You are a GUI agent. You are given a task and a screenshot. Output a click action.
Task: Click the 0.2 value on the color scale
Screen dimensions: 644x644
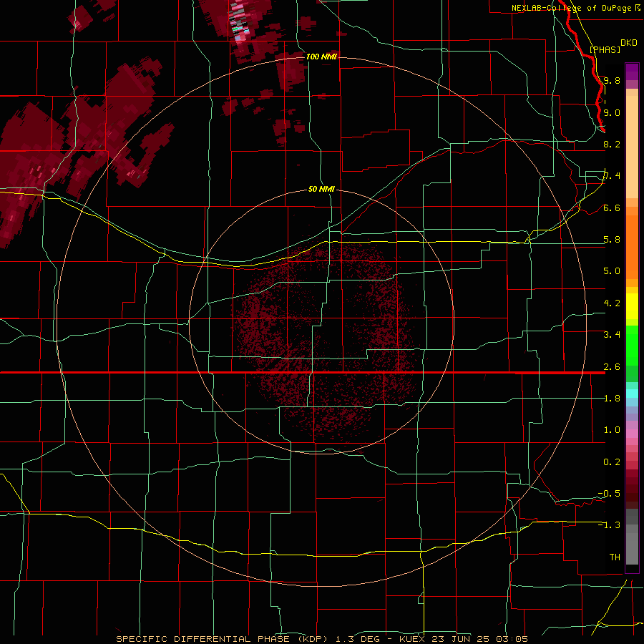tap(612, 462)
